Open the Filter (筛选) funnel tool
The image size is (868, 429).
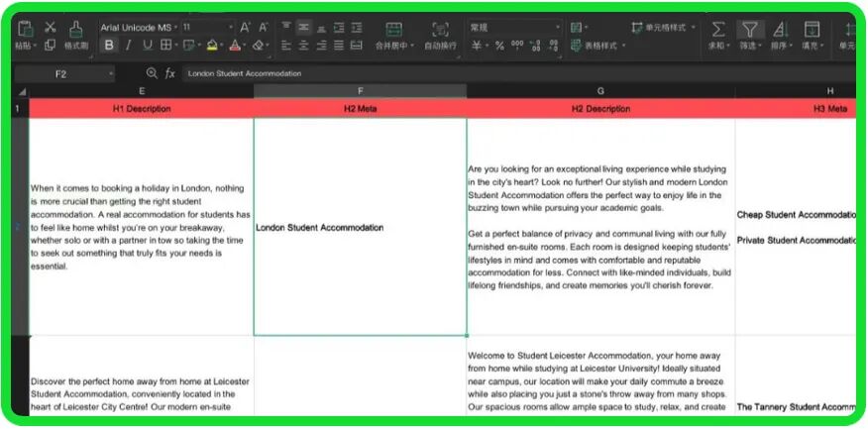(x=750, y=29)
